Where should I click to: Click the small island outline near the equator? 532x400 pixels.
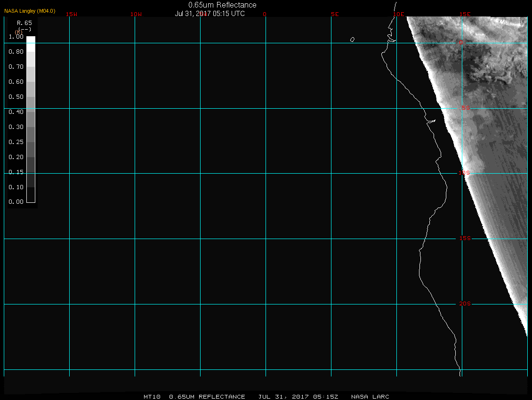coord(352,40)
